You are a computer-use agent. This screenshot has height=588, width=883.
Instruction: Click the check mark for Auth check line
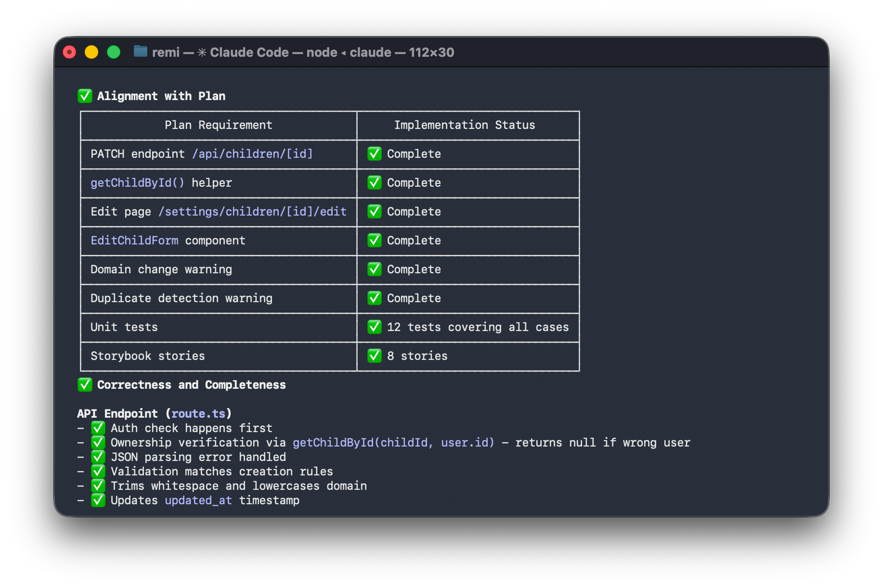(x=98, y=428)
